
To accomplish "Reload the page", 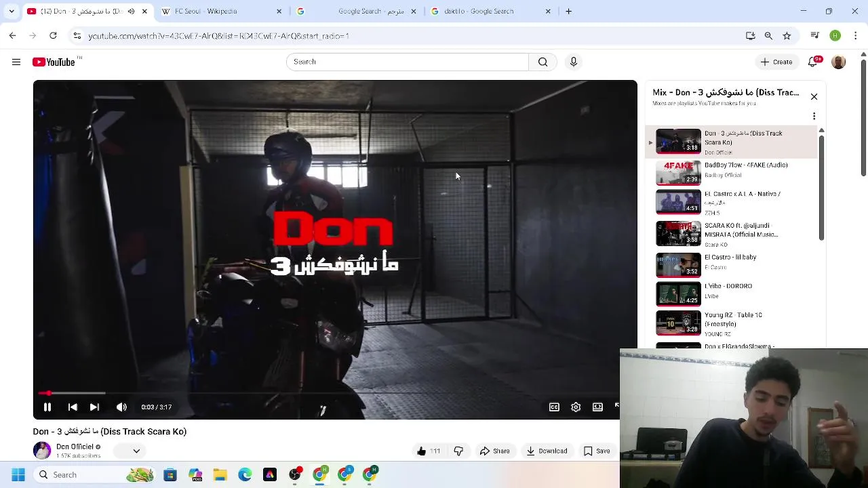I will pyautogui.click(x=53, y=35).
